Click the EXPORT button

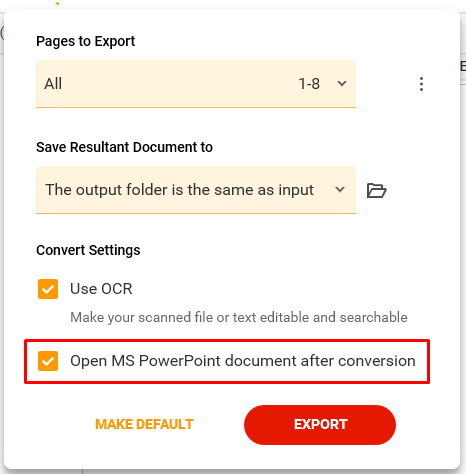(320, 425)
